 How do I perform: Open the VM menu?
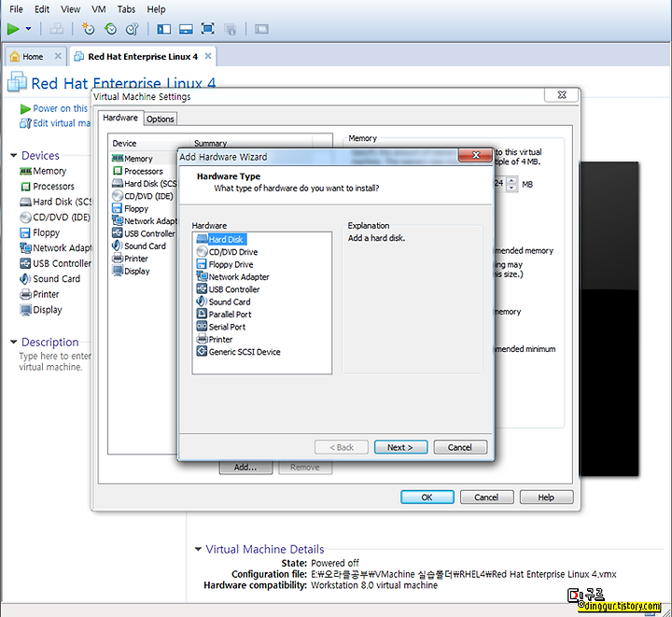click(99, 9)
